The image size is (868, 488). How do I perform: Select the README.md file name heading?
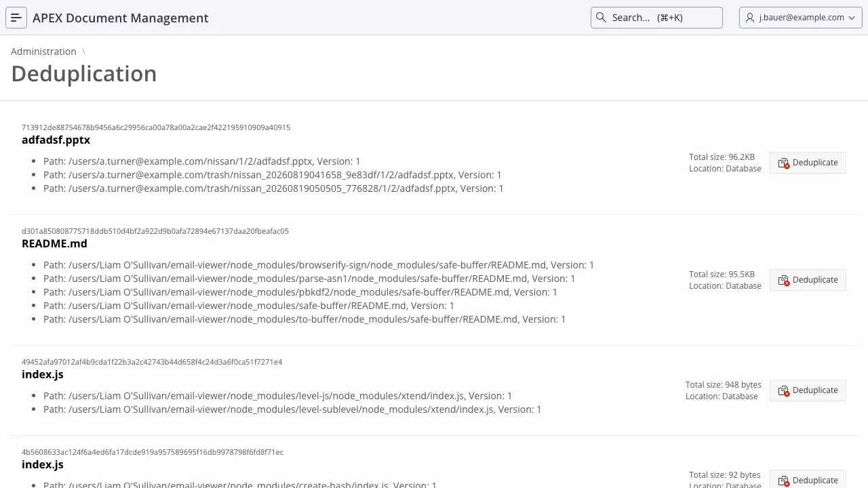pos(54,243)
